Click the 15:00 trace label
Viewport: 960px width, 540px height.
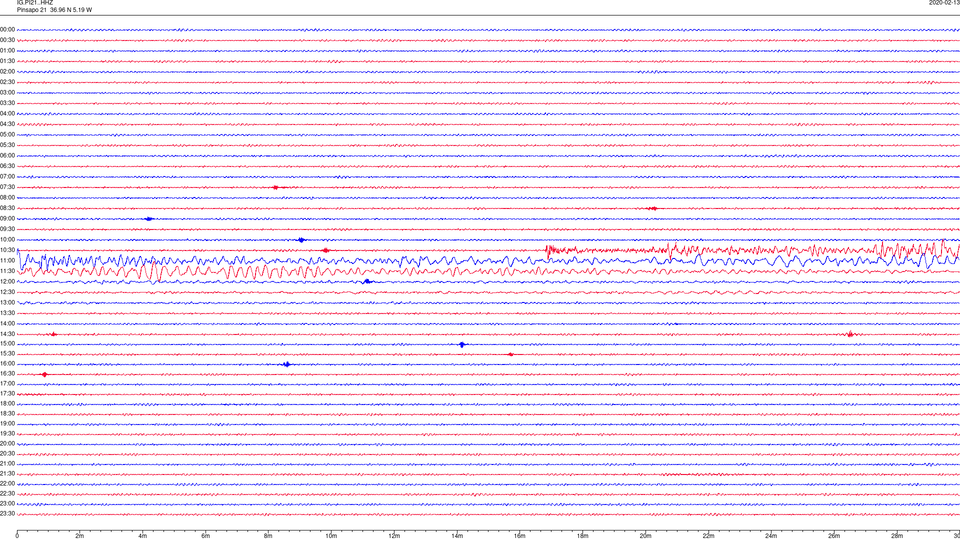point(7,343)
